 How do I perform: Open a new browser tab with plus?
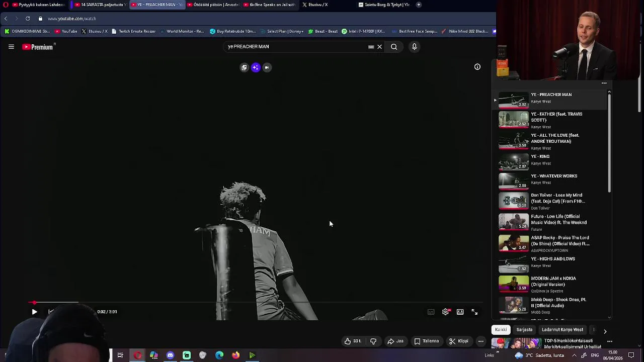click(x=419, y=5)
